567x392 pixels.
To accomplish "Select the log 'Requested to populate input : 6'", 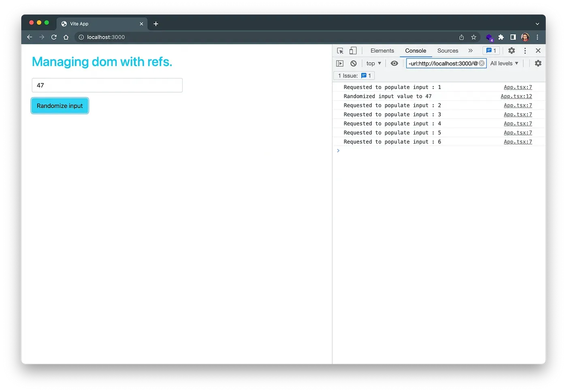I will [392, 142].
